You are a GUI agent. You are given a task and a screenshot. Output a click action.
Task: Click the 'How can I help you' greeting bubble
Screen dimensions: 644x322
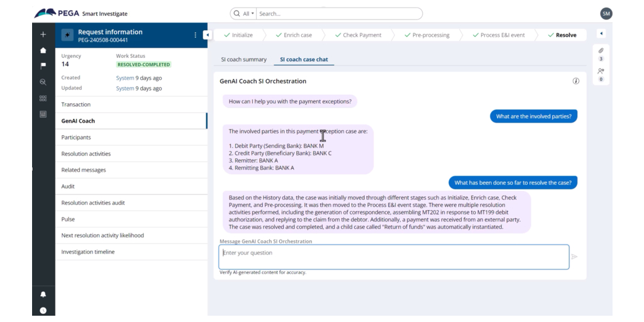[x=290, y=101]
